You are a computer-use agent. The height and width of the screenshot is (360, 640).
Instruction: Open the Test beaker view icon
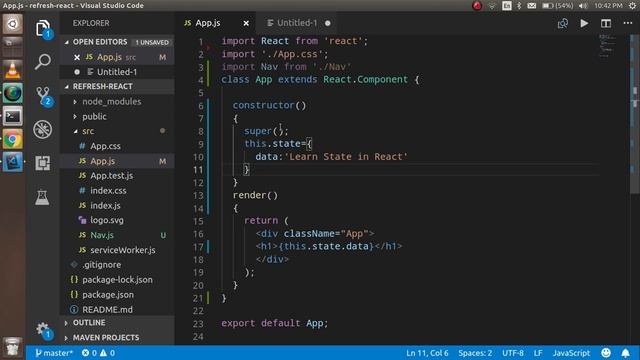(x=42, y=197)
